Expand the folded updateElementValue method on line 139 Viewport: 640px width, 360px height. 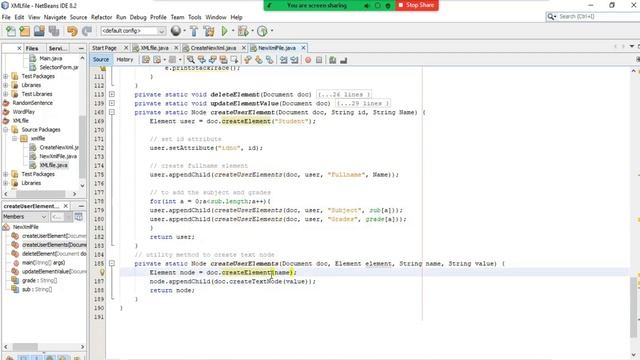tap(112, 103)
